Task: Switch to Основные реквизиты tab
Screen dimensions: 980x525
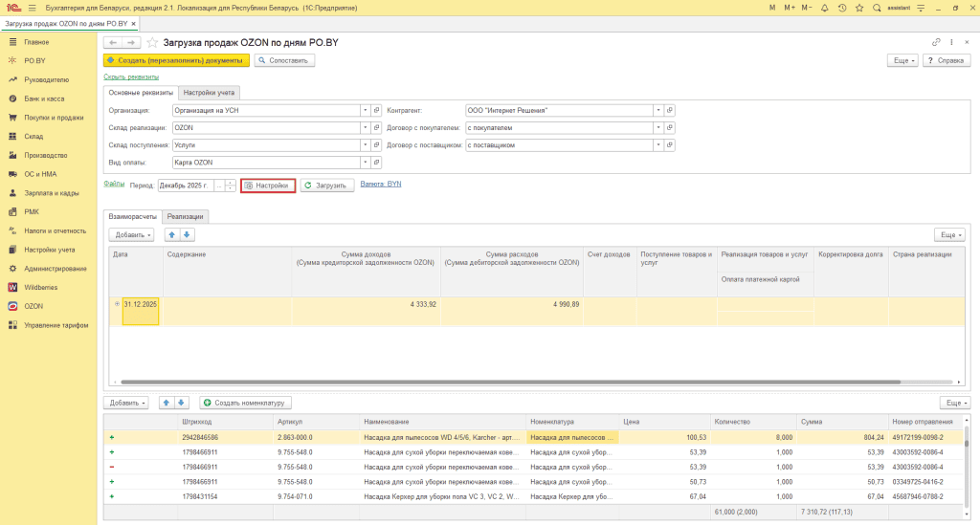Action: (141, 93)
